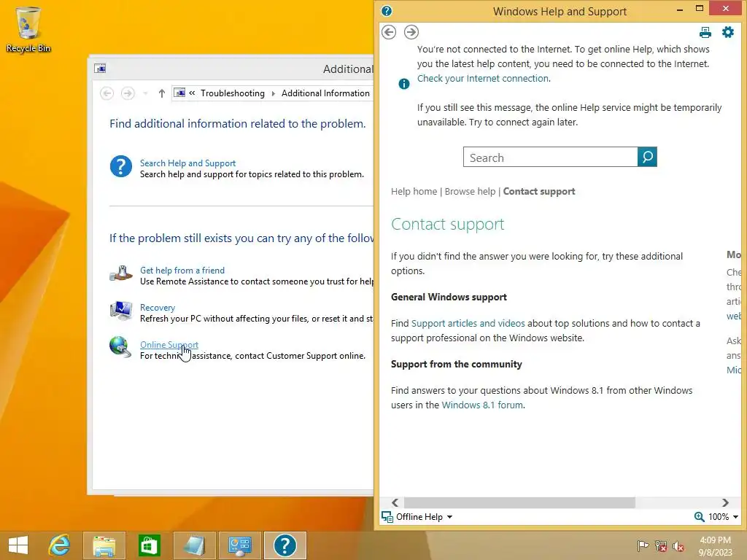This screenshot has width=747, height=560.
Task: Click the Back arrow in Troubleshooting window
Action: click(107, 93)
